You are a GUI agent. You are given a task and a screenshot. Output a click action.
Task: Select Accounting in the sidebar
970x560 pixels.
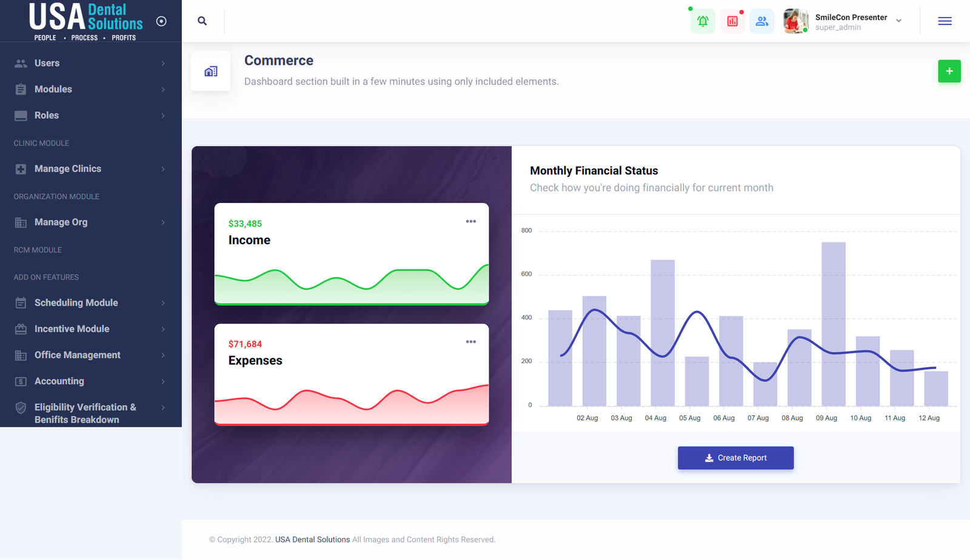click(59, 381)
